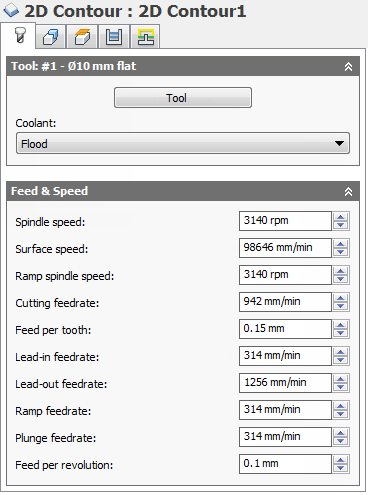Open the Coolant Flood dropdown
The height and width of the screenshot is (495, 368).
[x=183, y=143]
